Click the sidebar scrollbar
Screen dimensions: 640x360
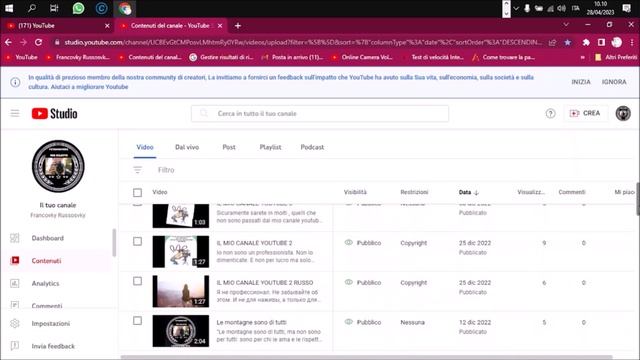114,243
